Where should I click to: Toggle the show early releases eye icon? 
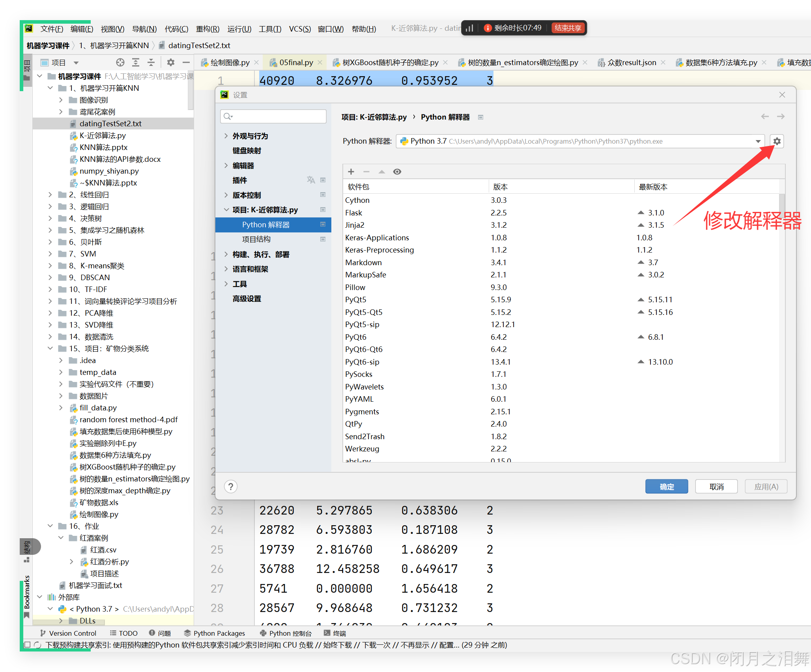click(397, 172)
